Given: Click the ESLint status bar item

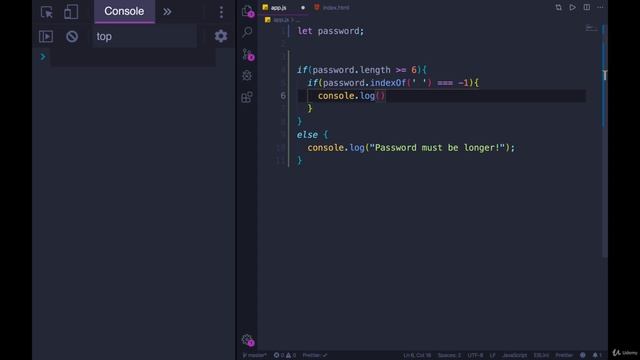Looking at the screenshot, I should click(541, 356).
